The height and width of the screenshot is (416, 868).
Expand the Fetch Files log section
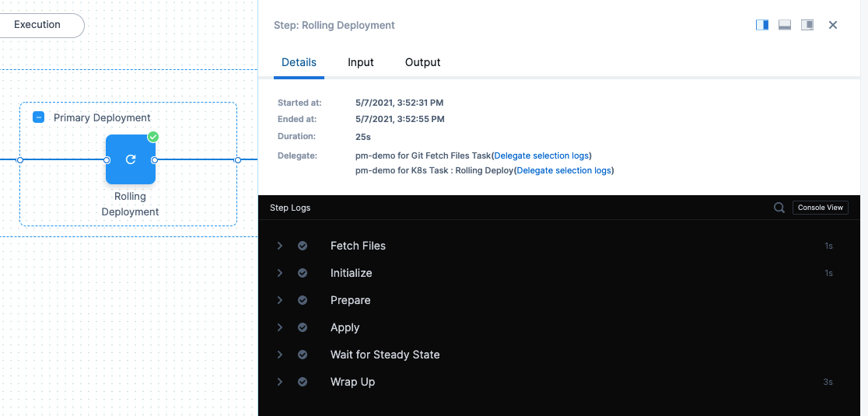pyautogui.click(x=280, y=246)
